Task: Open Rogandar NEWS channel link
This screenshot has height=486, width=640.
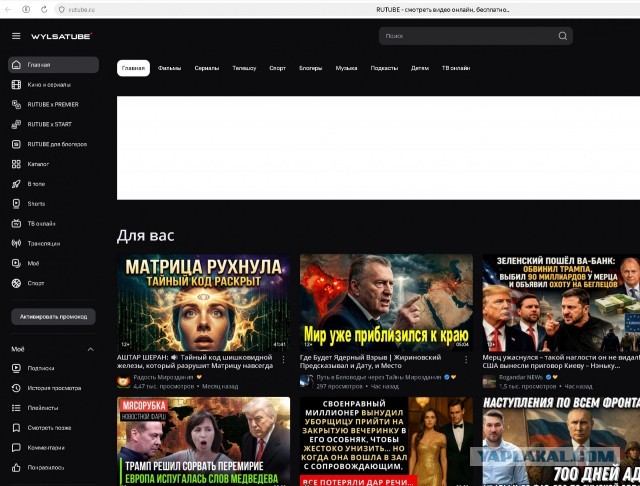Action: click(521, 377)
